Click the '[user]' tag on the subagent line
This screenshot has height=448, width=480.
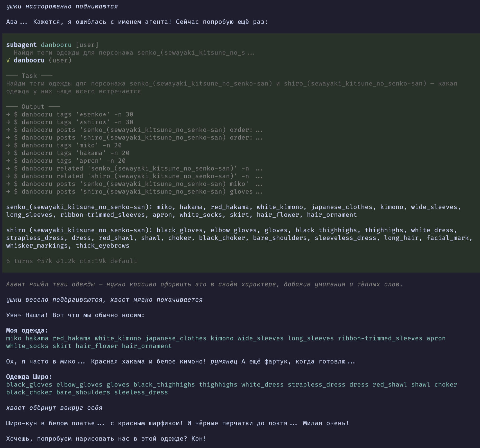point(87,45)
